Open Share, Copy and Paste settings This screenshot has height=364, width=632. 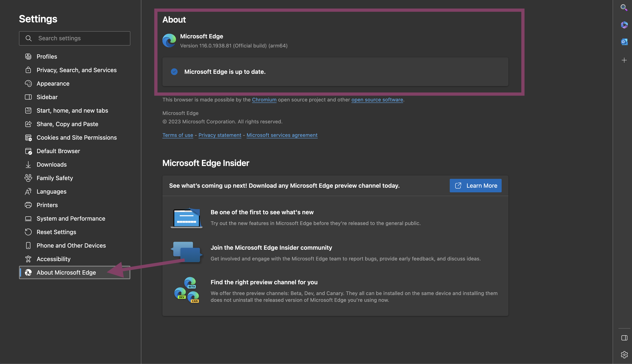pyautogui.click(x=74, y=124)
